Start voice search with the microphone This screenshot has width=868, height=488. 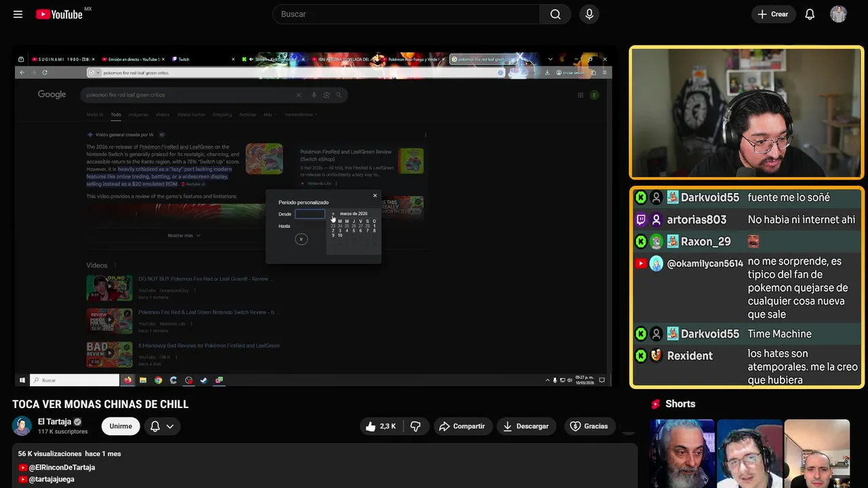(x=589, y=14)
